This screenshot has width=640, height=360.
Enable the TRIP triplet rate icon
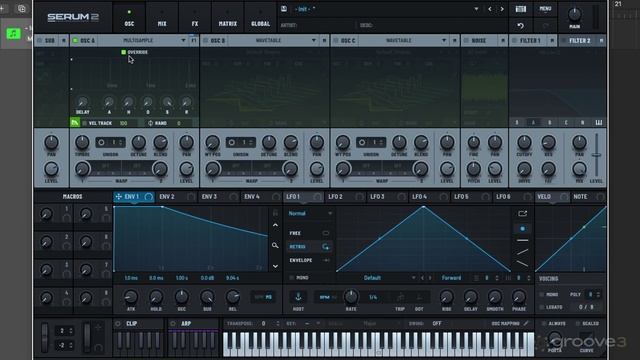click(x=400, y=297)
